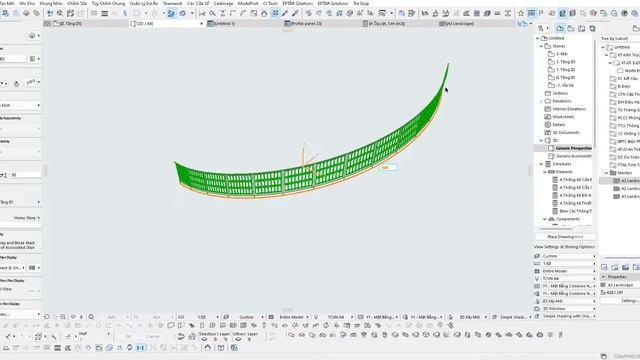
Task: Toggle Others' Layer lock icon
Action: coord(249,339)
